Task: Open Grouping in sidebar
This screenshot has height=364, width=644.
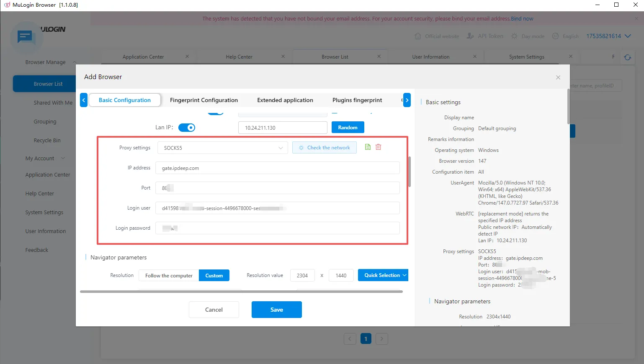Action: tap(45, 121)
